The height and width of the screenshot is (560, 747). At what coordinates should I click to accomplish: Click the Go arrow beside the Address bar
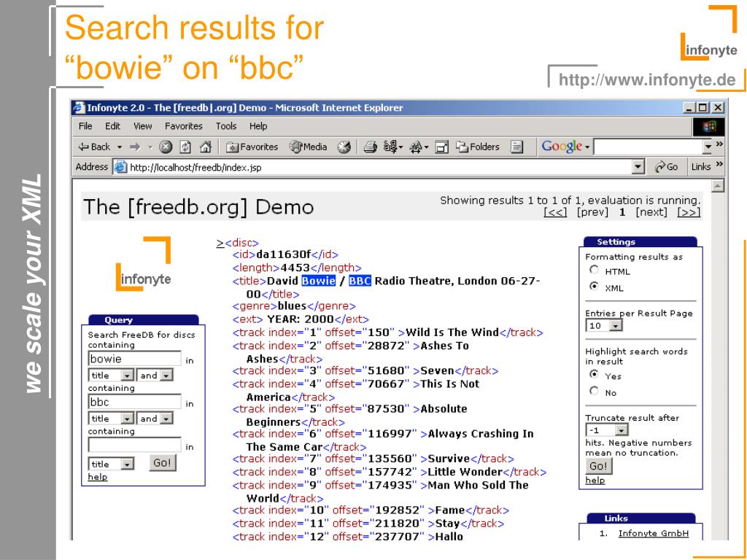click(666, 167)
